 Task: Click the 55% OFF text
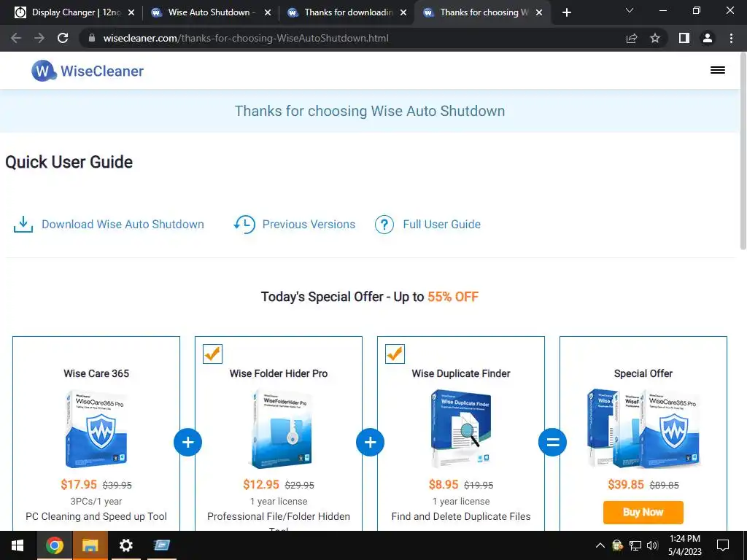pos(452,297)
